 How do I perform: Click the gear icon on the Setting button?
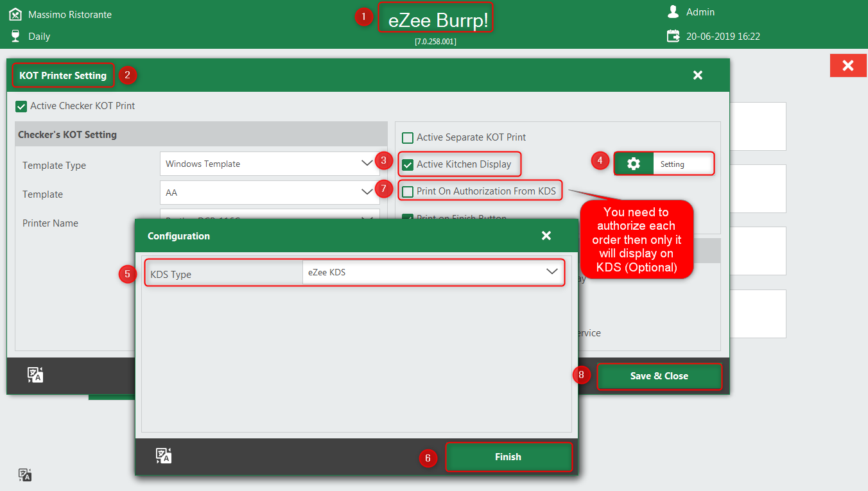[634, 164]
